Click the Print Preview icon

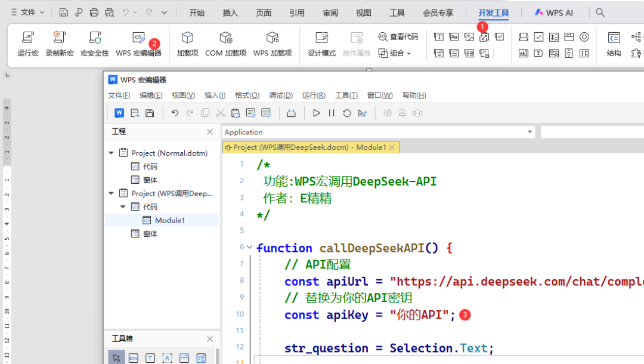pyautogui.click(x=109, y=13)
